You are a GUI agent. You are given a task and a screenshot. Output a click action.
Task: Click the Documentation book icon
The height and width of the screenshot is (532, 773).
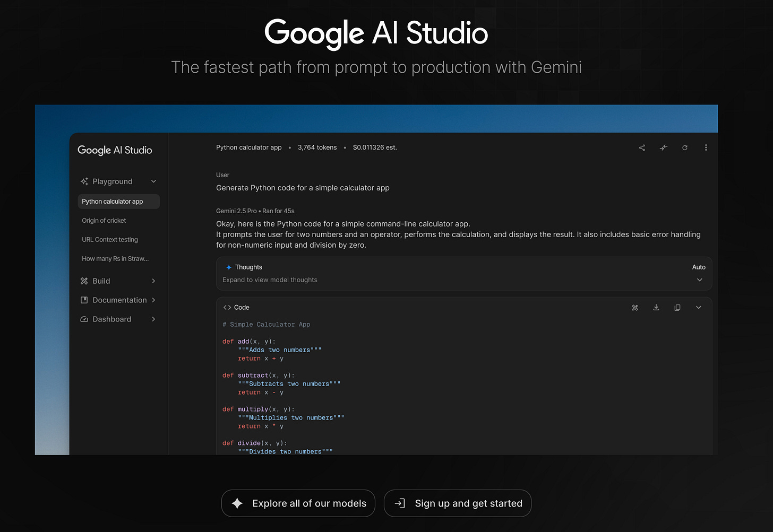[84, 300]
